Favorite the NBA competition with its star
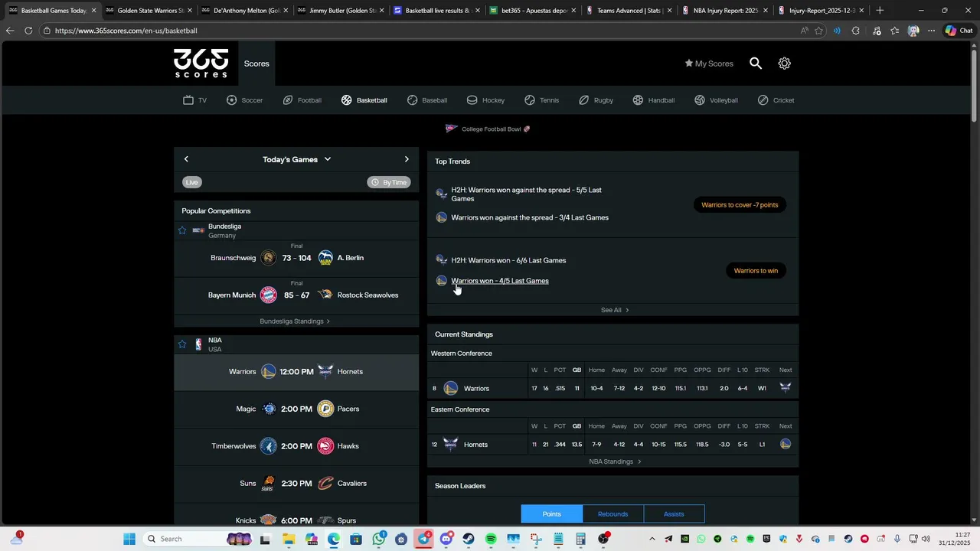Screen dimensions: 980x551 tap(182, 344)
